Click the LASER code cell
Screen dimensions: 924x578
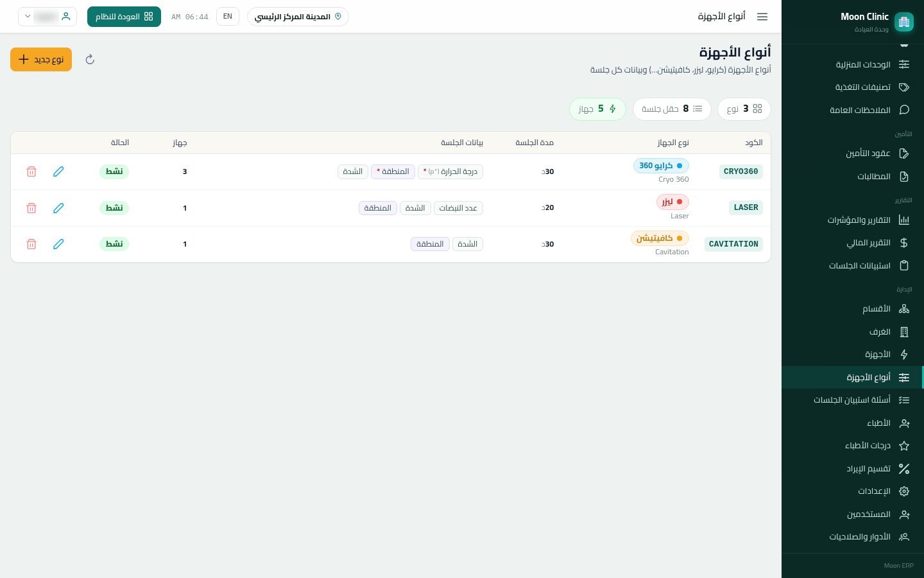click(x=746, y=207)
